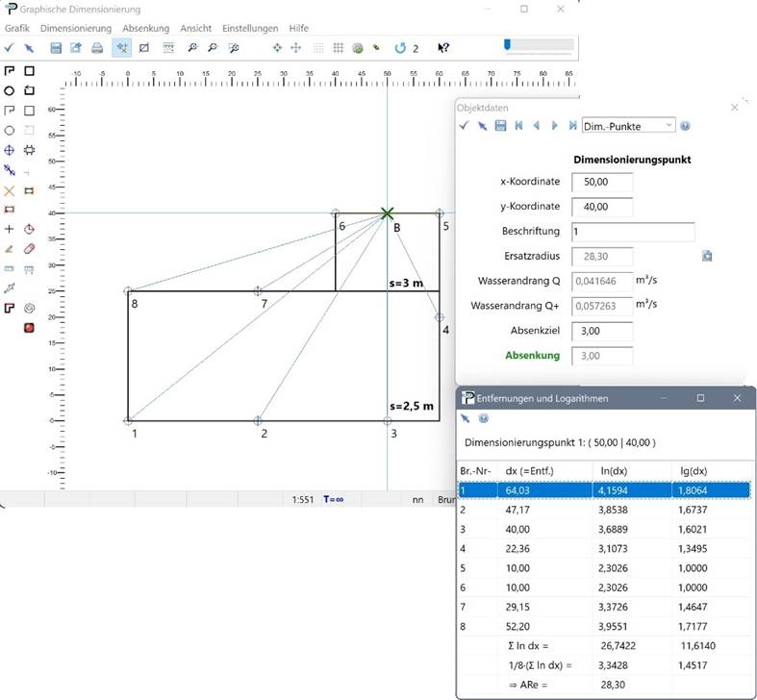Click the context help cursor icon
The width and height of the screenshot is (757, 700).
pyautogui.click(x=443, y=47)
